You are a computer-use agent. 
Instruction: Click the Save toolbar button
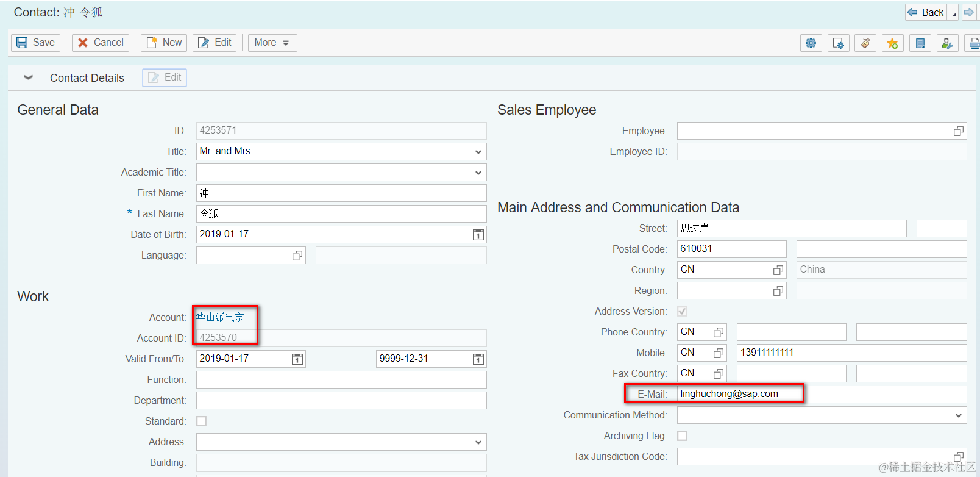35,43
